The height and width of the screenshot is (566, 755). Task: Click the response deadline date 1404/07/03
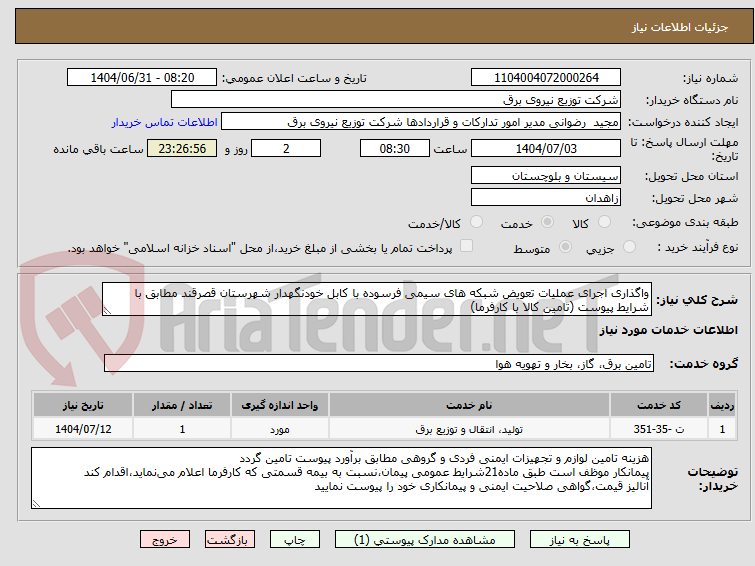pos(546,148)
